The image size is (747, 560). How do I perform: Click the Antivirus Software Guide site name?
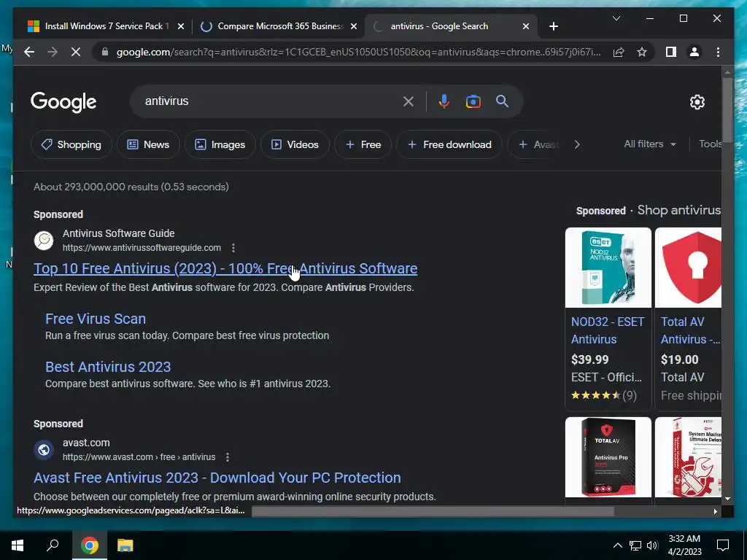pyautogui.click(x=119, y=233)
